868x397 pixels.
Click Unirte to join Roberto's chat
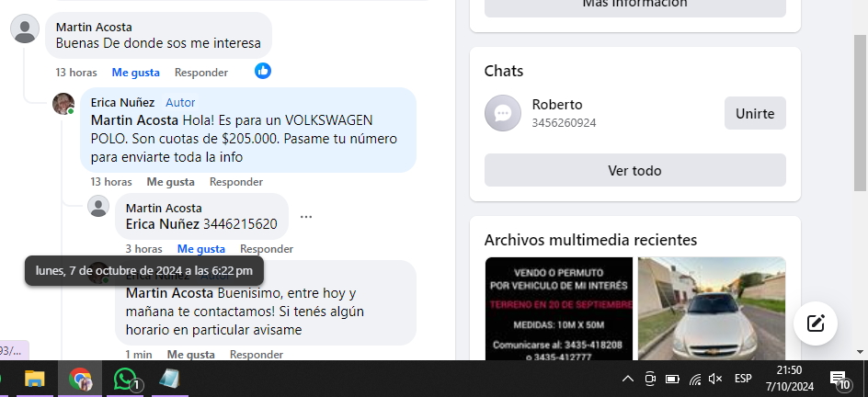755,113
